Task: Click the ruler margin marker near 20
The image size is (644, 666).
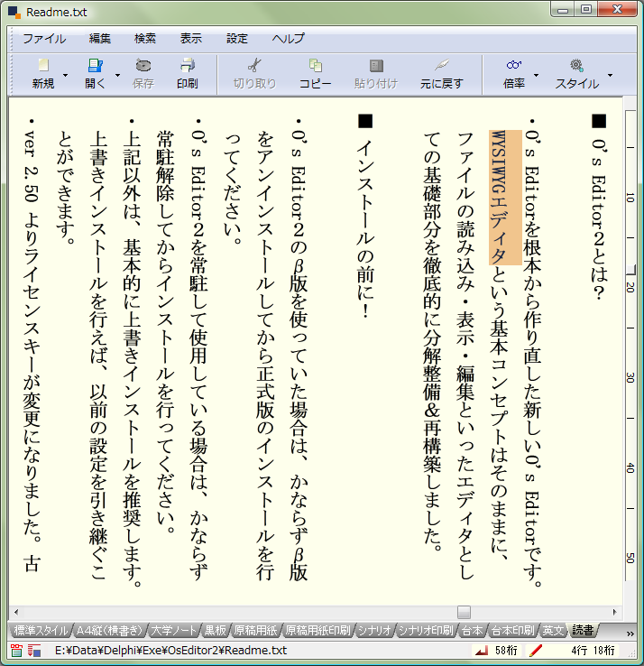Action: pos(631,270)
